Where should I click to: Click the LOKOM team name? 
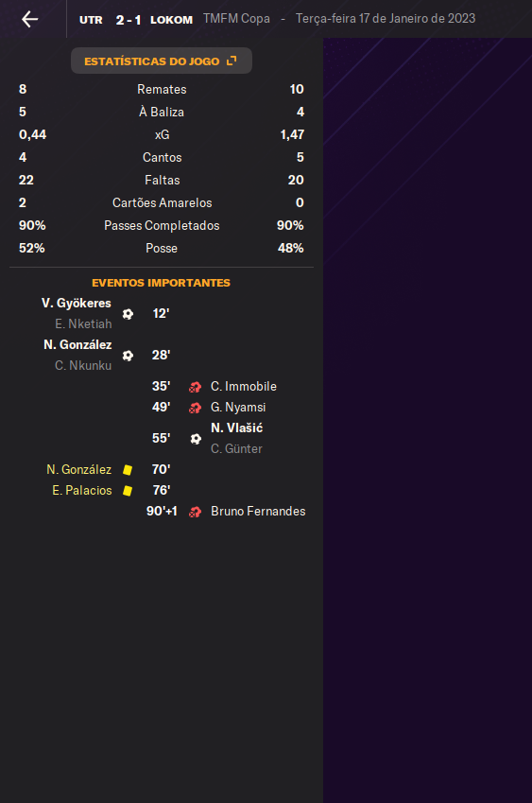point(171,20)
